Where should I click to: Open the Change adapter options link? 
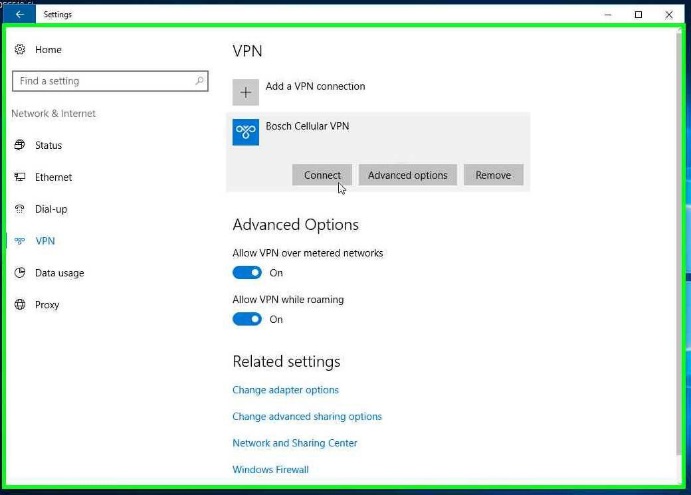(x=286, y=390)
